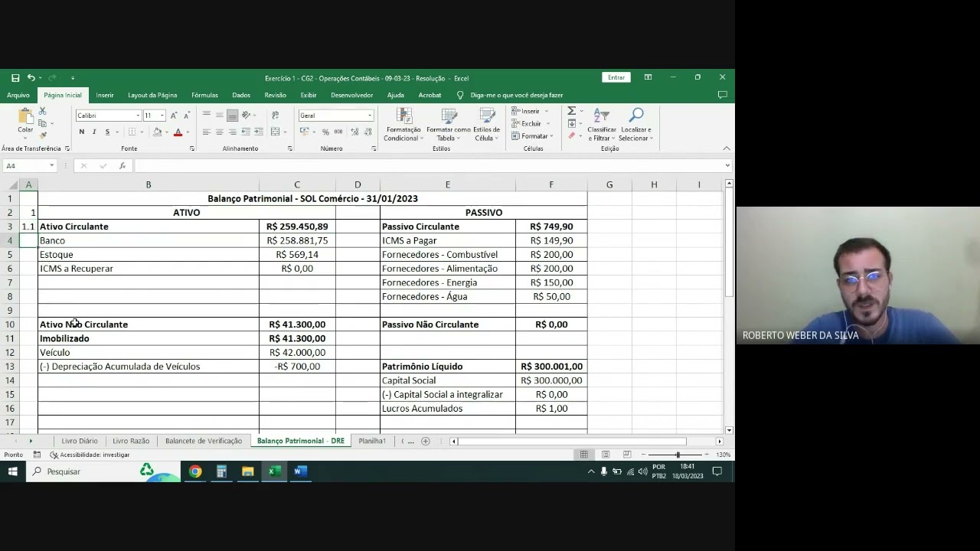Viewport: 980px width, 551px height.
Task: Toggle middle vertical alignment button
Action: [219, 116]
